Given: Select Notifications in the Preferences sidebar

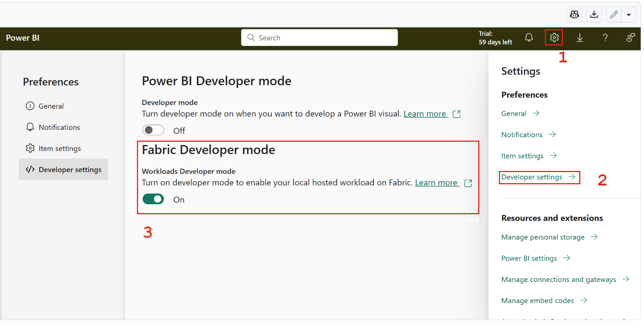Looking at the screenshot, I should tap(59, 127).
